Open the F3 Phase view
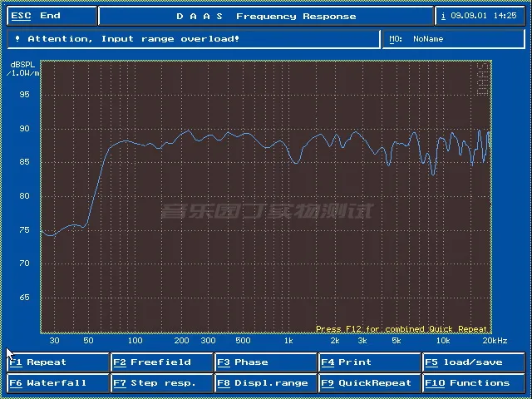The width and height of the screenshot is (532, 399). pyautogui.click(x=266, y=362)
